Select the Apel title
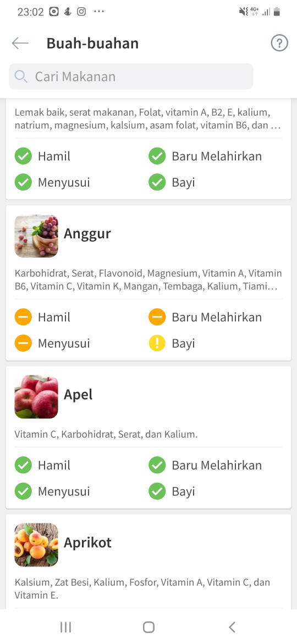 [78, 395]
